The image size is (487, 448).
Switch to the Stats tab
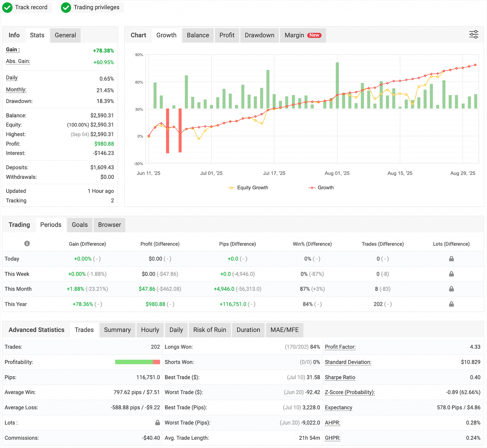[x=37, y=35]
